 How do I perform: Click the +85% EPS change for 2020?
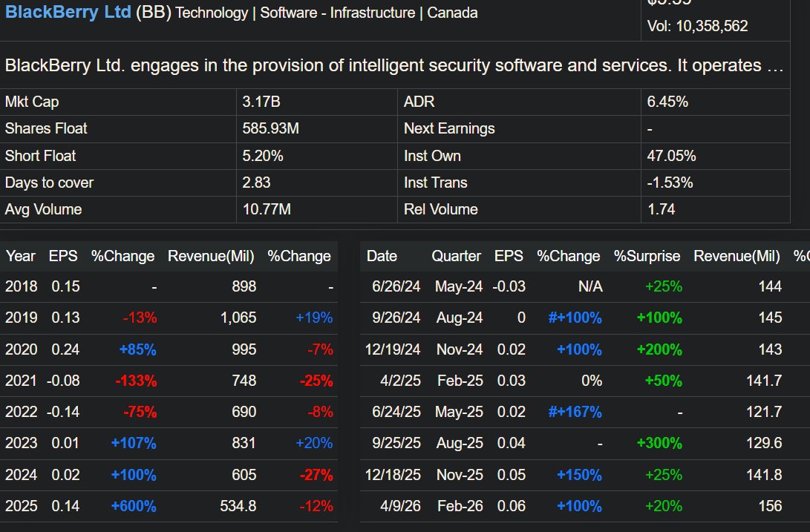[137, 349]
